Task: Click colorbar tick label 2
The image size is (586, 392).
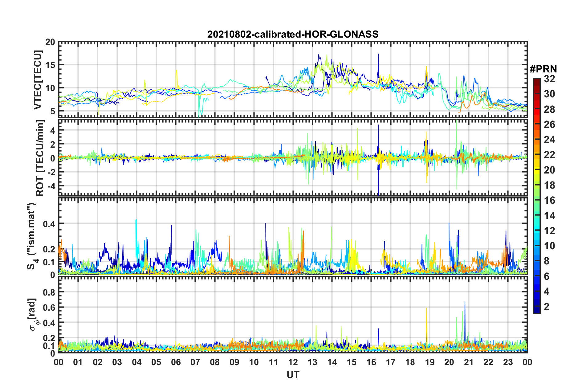Action: (547, 307)
